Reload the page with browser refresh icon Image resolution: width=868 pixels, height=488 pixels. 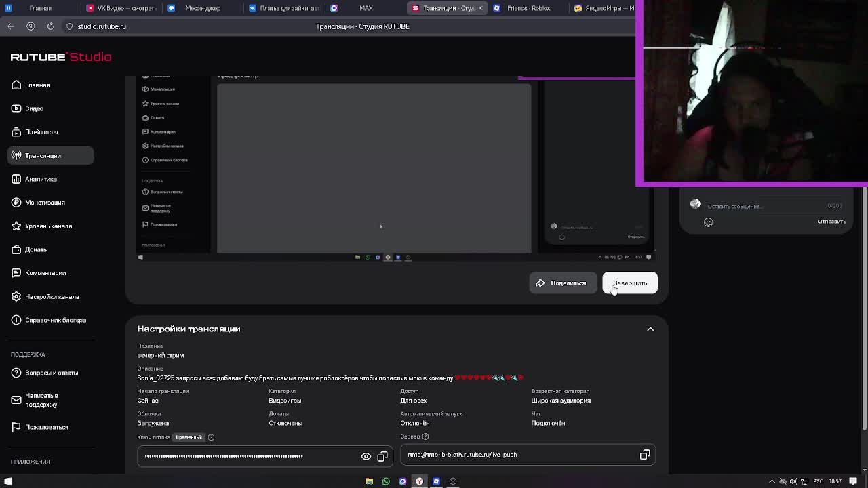[50, 26]
